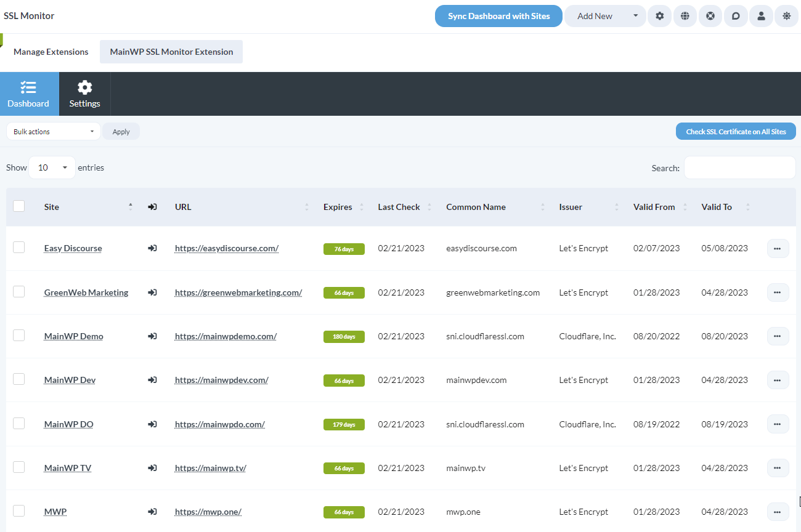Screen dimensions: 801x532
Task: Switch to the Manage Extensions tab
Action: [51, 52]
